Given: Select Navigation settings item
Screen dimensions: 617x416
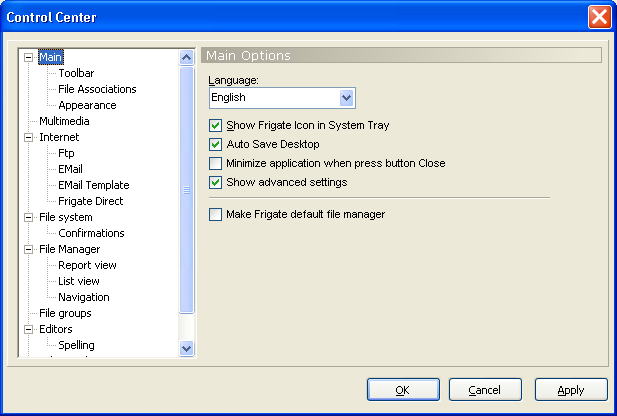Looking at the screenshot, I should pyautogui.click(x=84, y=298).
